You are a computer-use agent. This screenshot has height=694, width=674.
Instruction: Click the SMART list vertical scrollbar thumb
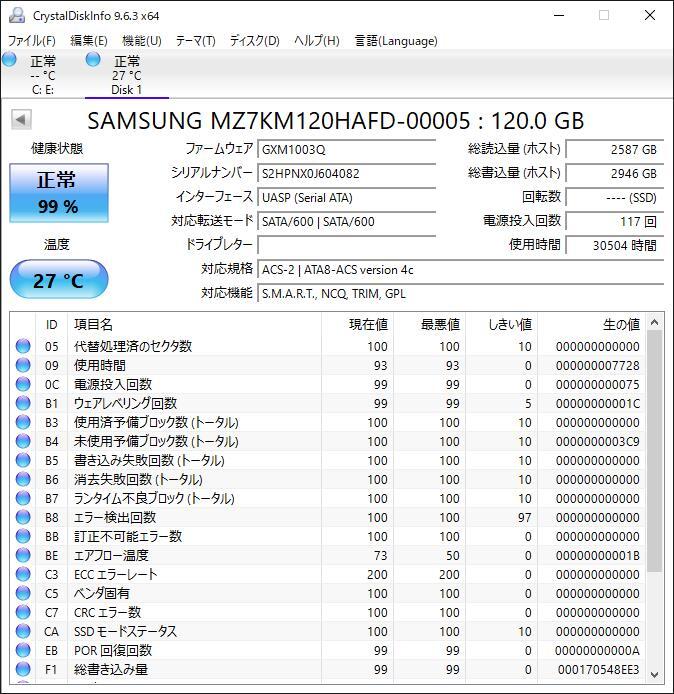coord(655,451)
